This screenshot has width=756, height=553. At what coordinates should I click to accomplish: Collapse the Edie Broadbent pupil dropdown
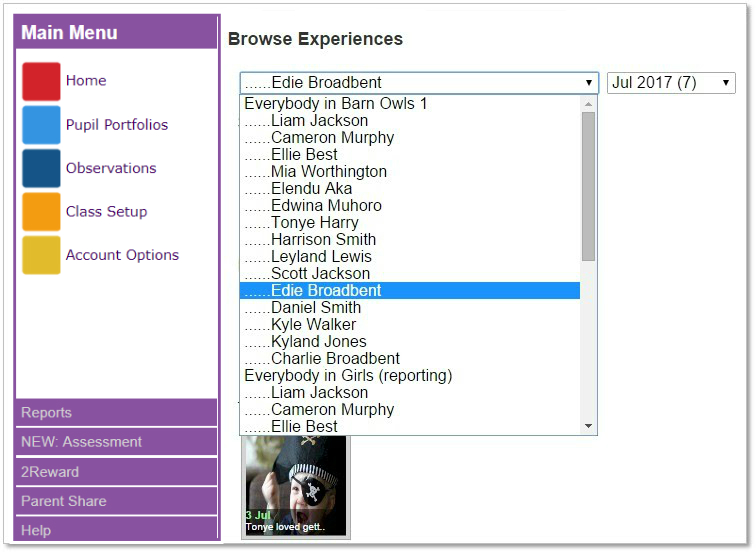pos(419,83)
